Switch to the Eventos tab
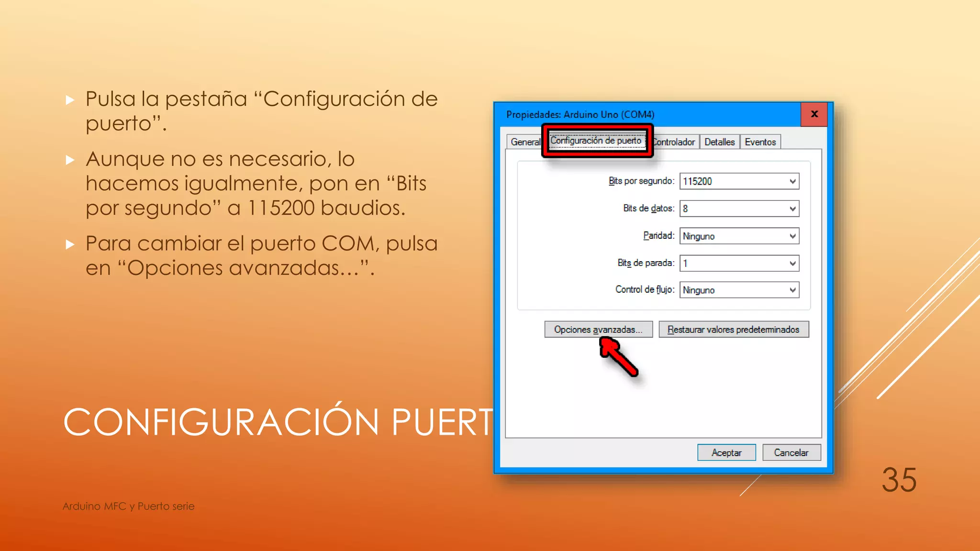980x551 pixels. 760,142
